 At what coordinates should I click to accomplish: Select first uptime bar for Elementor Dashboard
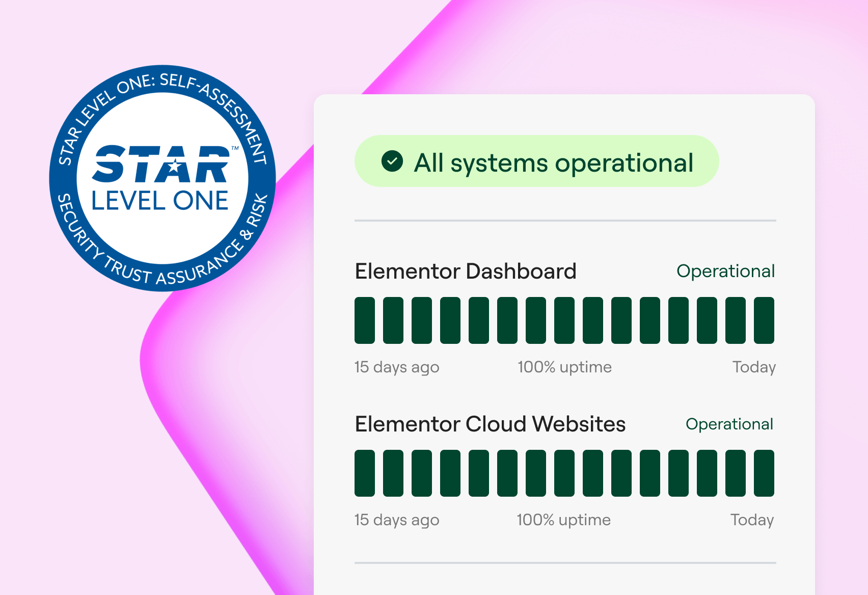point(365,320)
